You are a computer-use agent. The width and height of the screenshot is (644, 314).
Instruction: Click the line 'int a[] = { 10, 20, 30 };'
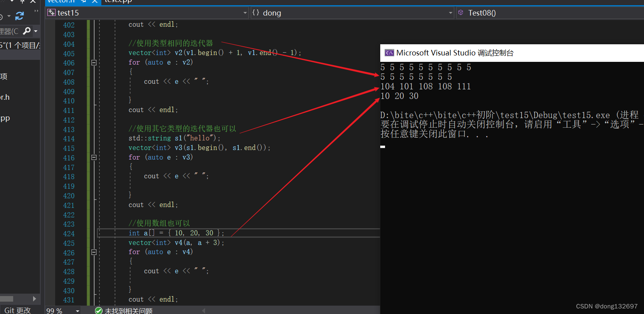[176, 233]
